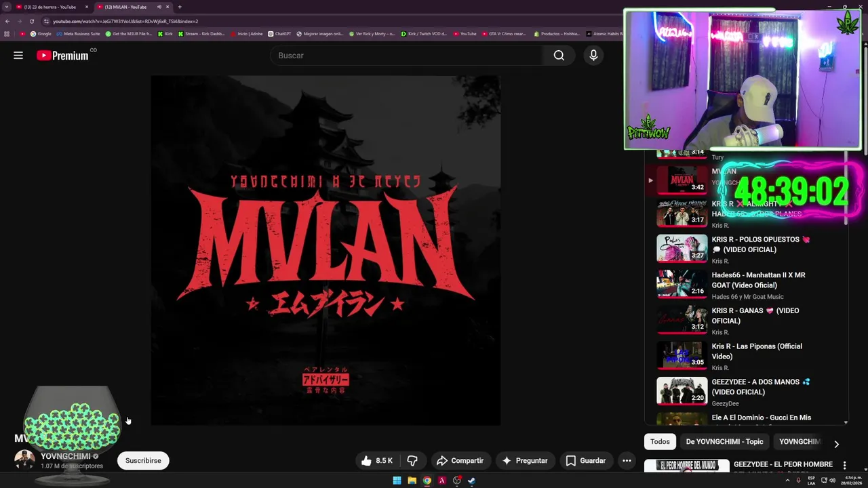Open the YouTube hamburger guide menu
The width and height of the screenshot is (868, 488).
[18, 56]
